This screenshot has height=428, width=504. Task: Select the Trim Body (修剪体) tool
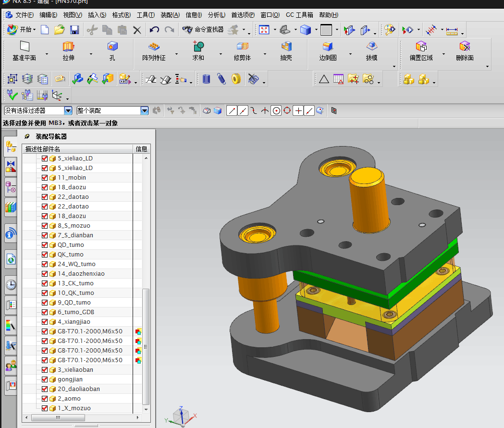242,51
